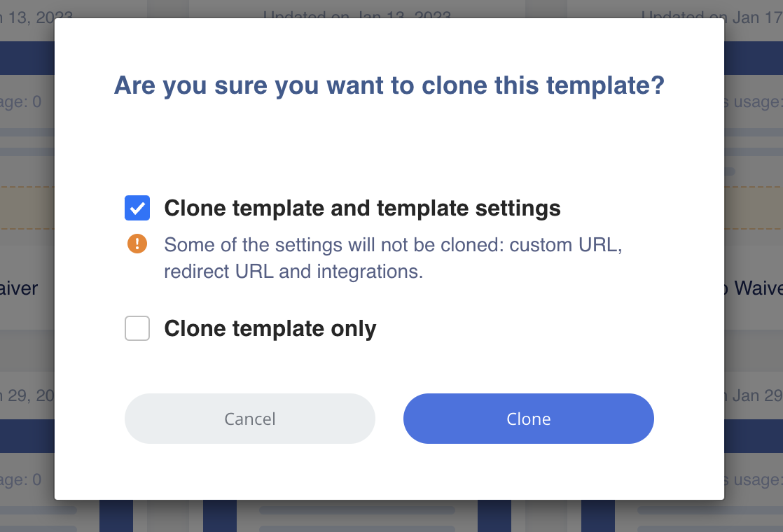Tick the "Clone template only" checkbox
The image size is (783, 532).
pyautogui.click(x=137, y=328)
